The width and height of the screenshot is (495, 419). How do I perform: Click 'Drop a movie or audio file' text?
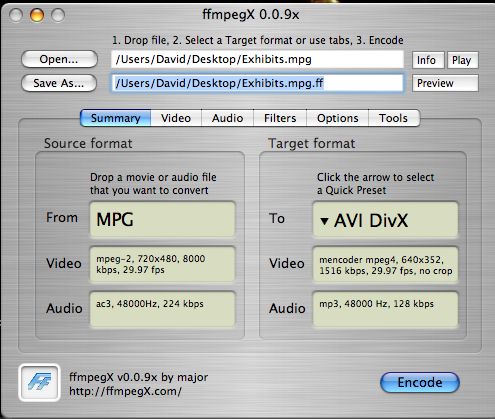[153, 177]
